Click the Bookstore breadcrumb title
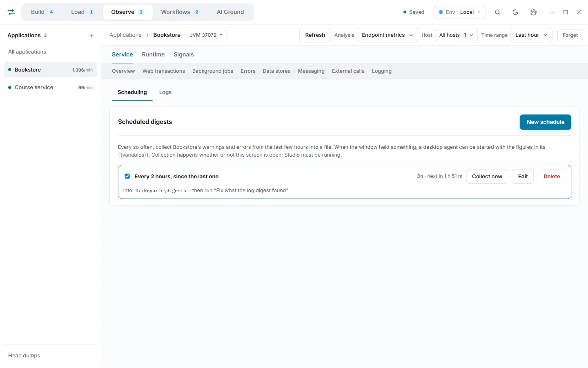Viewport: 588px width, 368px height. (x=167, y=35)
